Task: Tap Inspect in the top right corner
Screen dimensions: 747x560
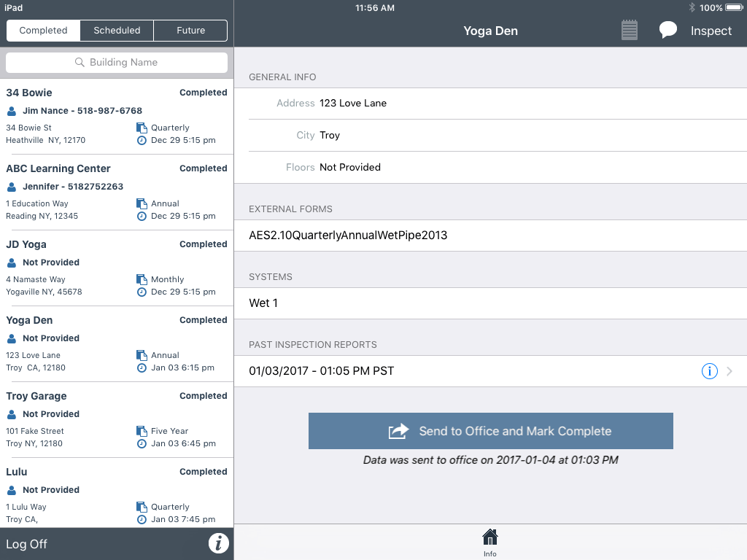Action: [x=711, y=31]
